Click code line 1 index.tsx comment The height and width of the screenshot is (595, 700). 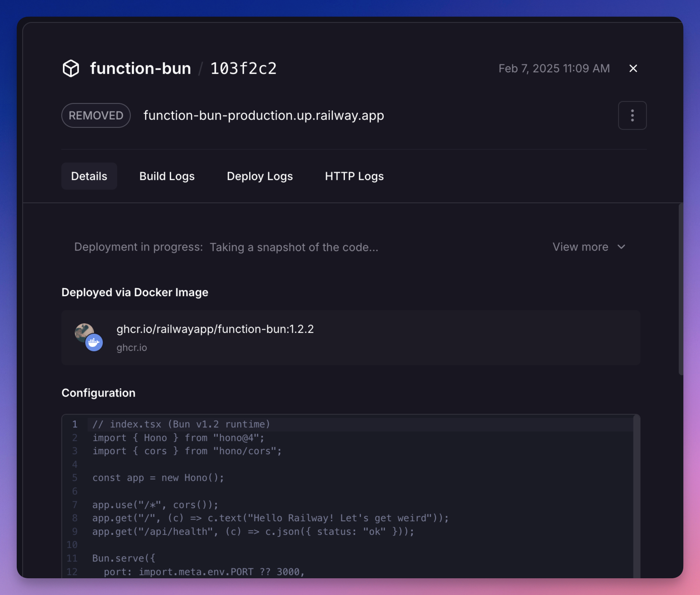tap(181, 424)
